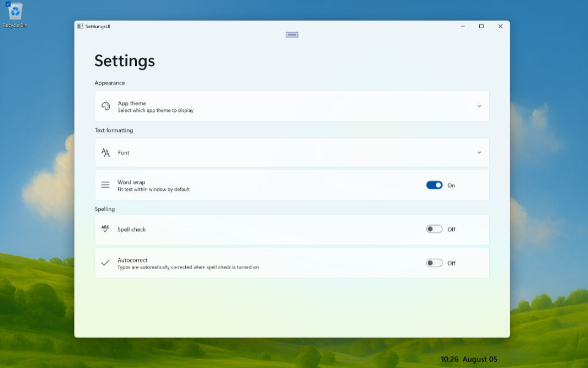Click the Spell check ABC icon
The width and height of the screenshot is (588, 368).
click(x=105, y=229)
